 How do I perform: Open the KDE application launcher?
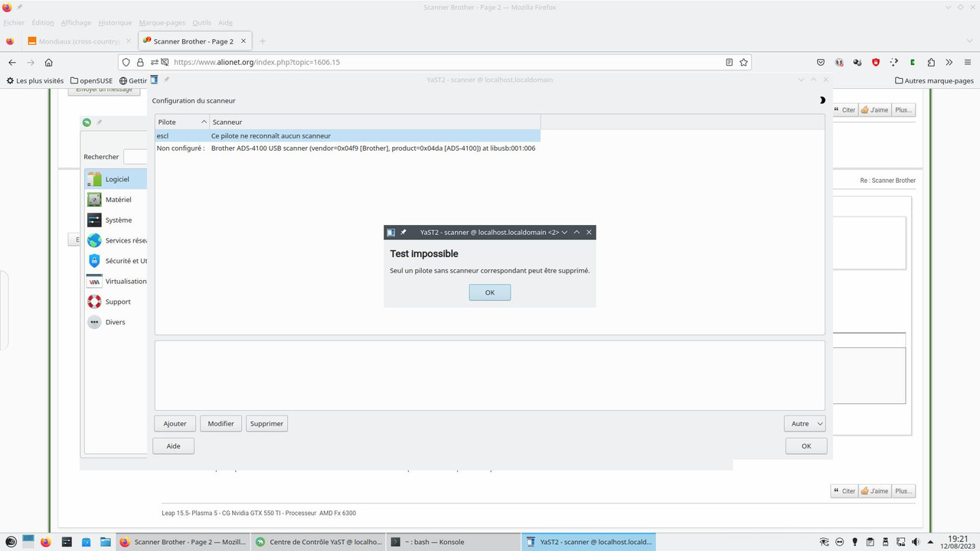(11, 542)
